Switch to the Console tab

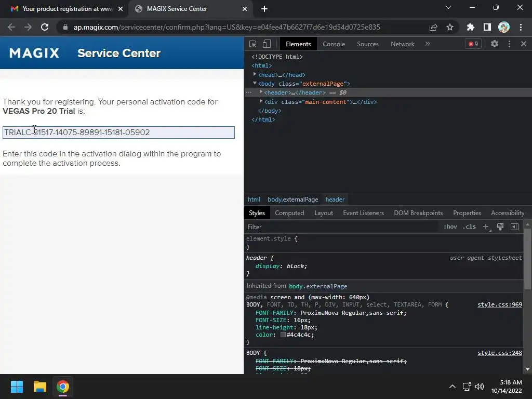tap(334, 44)
